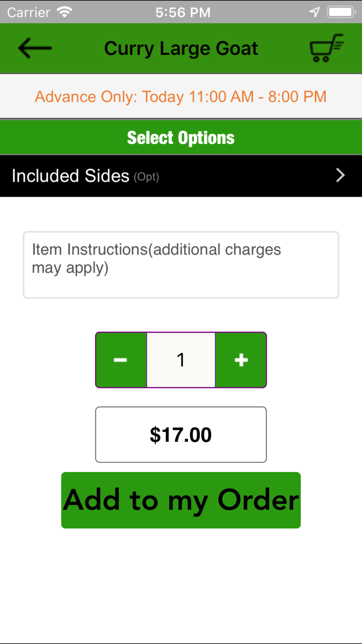Click the Add to my Order button

[181, 500]
